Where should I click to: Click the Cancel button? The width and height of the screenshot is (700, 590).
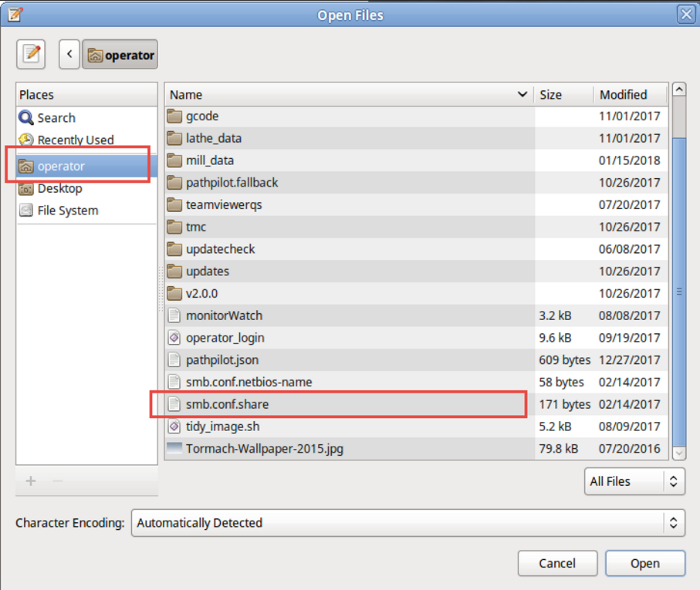(x=557, y=564)
